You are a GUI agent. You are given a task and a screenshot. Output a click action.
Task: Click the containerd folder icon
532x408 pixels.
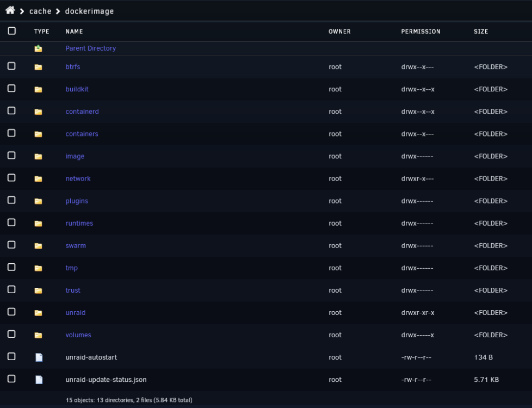pyautogui.click(x=38, y=112)
